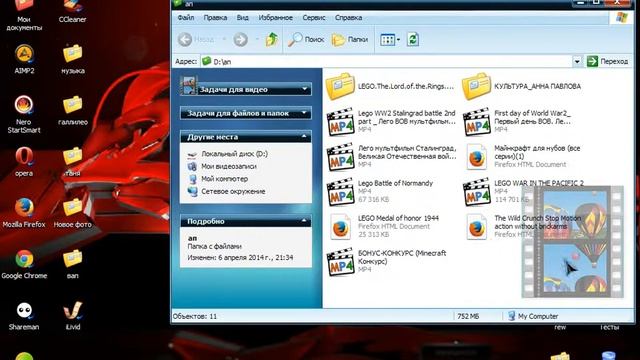Select Lego WW2 Stalingrad battle MP4 file
640x360 pixels.
pyautogui.click(x=391, y=121)
